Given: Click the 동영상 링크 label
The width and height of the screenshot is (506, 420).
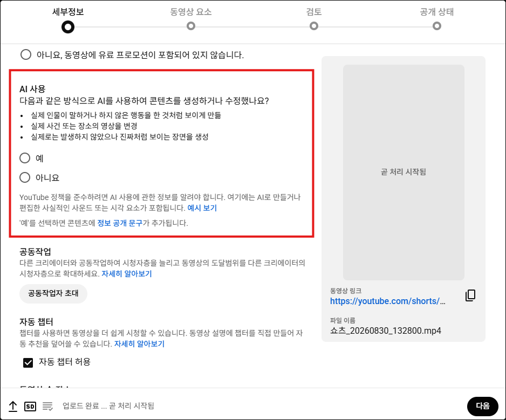Looking at the screenshot, I should [x=346, y=291].
